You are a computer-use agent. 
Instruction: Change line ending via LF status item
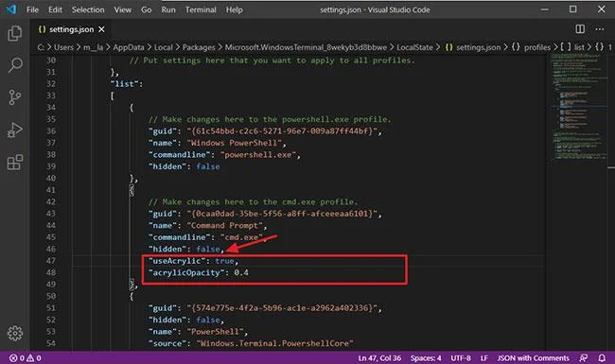pyautogui.click(x=484, y=358)
